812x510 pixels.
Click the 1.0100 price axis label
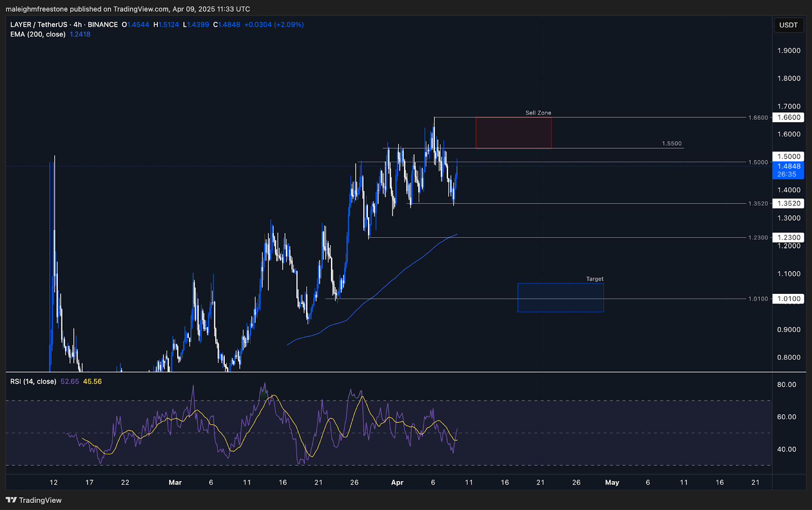coord(788,299)
